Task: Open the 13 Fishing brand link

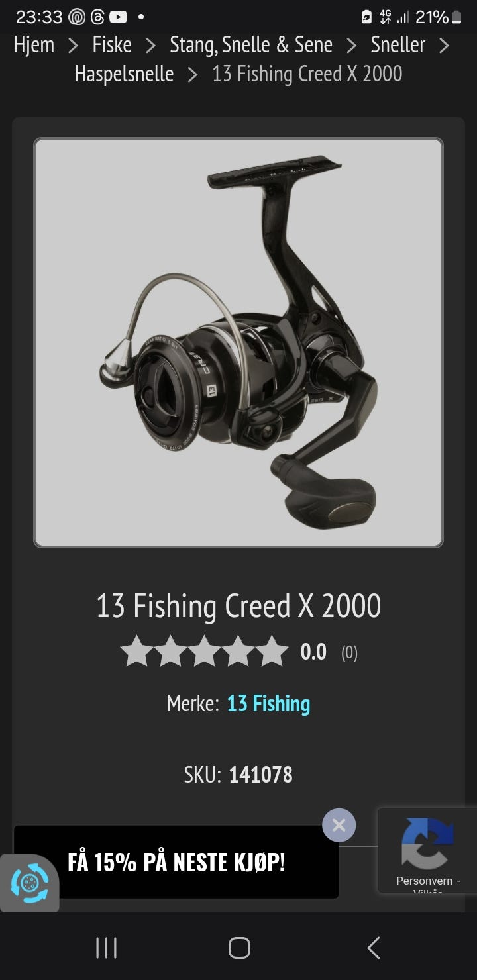Action: point(268,703)
